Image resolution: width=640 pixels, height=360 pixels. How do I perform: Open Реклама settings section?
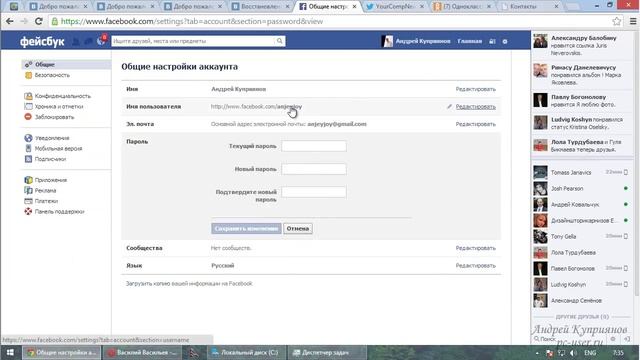(45, 191)
